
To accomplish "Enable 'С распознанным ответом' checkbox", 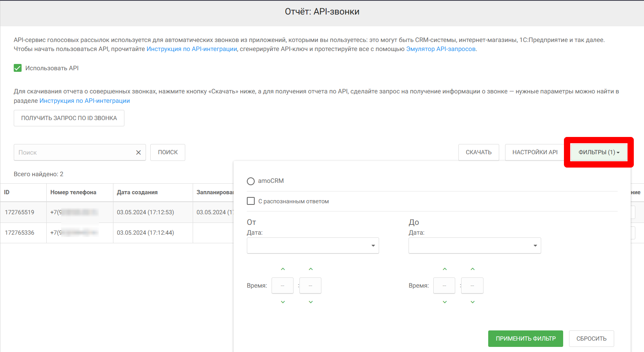I will [251, 201].
